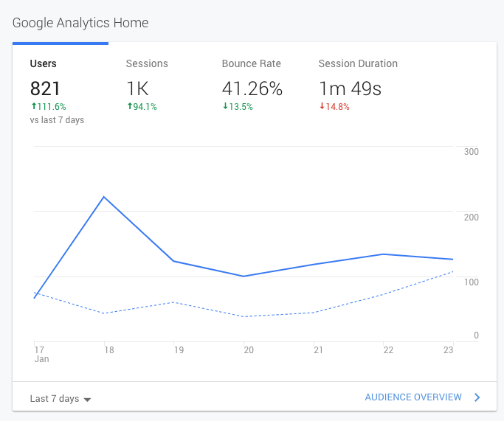The width and height of the screenshot is (504, 421).
Task: Click the y-axis label 300
Action: 472,152
